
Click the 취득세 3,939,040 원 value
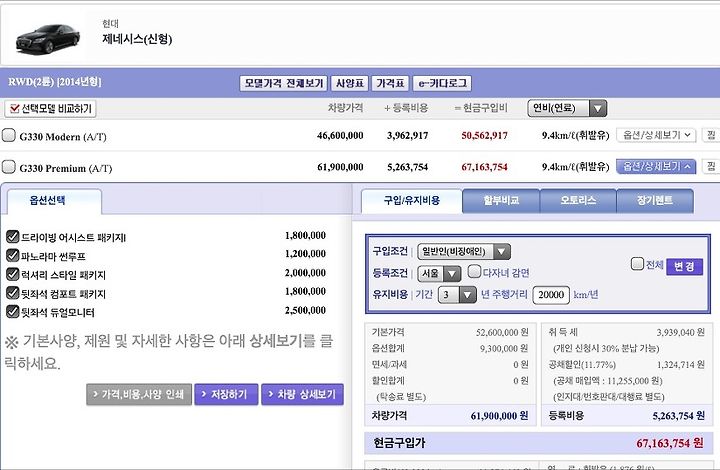coord(681,332)
